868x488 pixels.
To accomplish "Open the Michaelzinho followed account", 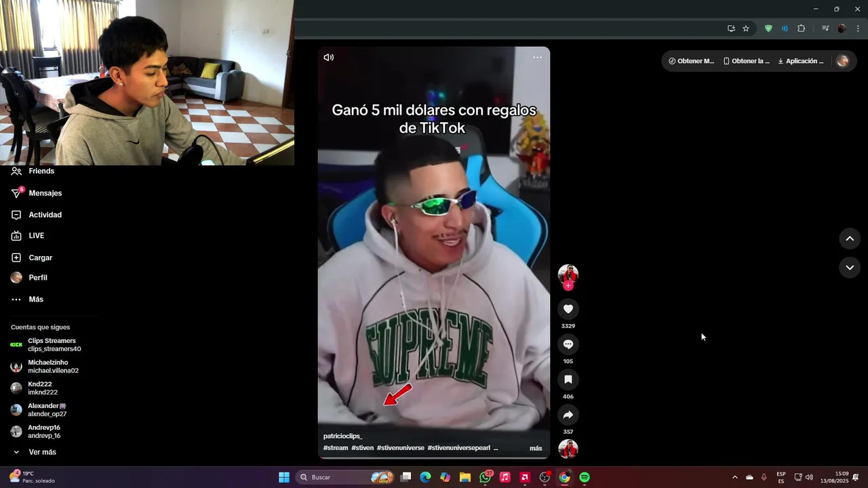I will 45,367.
